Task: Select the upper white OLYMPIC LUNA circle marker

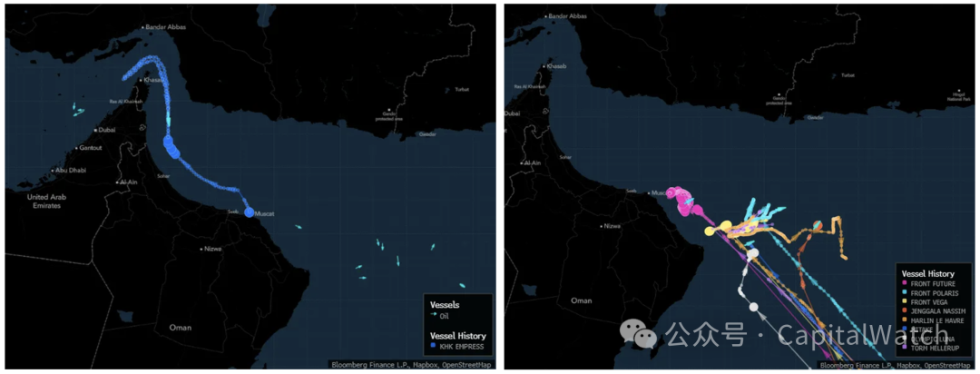Action: pos(753,254)
